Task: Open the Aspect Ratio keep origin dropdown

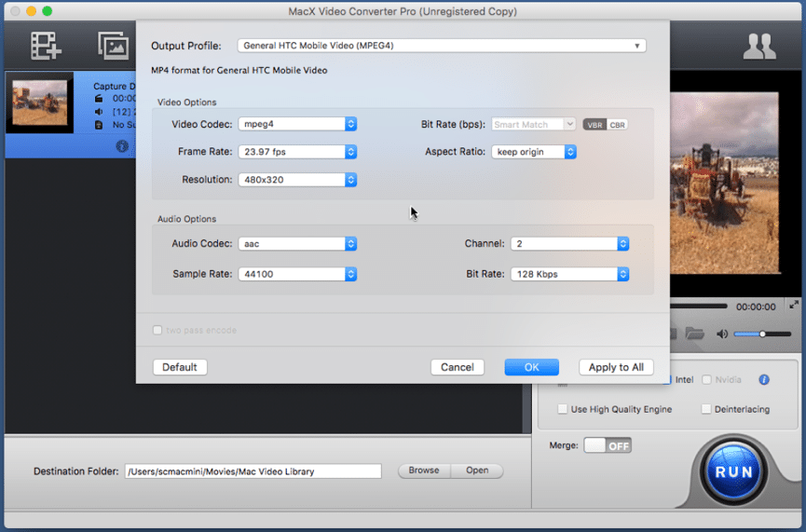Action: 534,152
